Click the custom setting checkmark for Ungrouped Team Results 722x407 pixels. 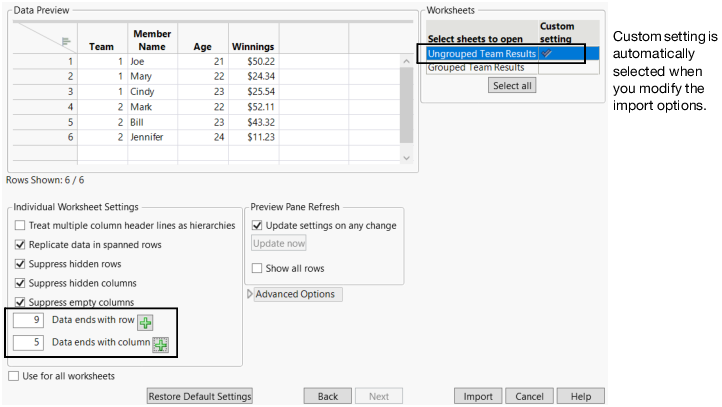pyautogui.click(x=547, y=53)
